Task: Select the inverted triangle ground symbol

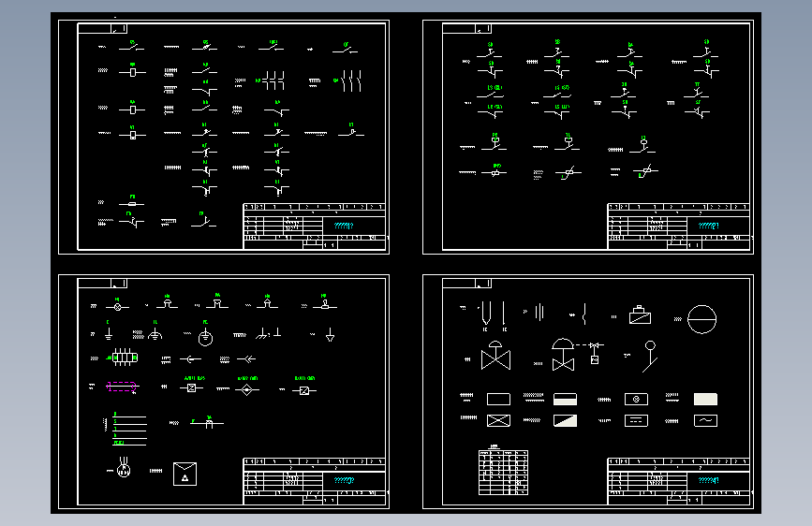Action: coord(330,335)
